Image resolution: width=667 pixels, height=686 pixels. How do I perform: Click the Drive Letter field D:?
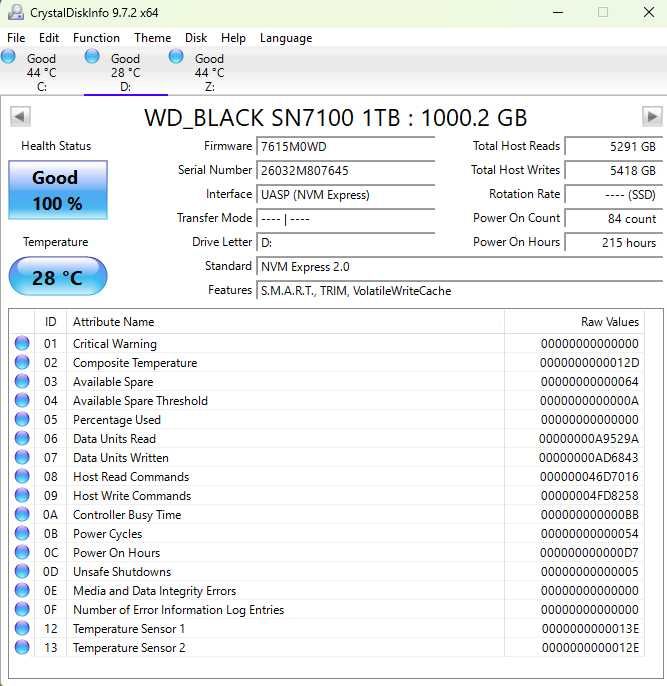tap(346, 243)
